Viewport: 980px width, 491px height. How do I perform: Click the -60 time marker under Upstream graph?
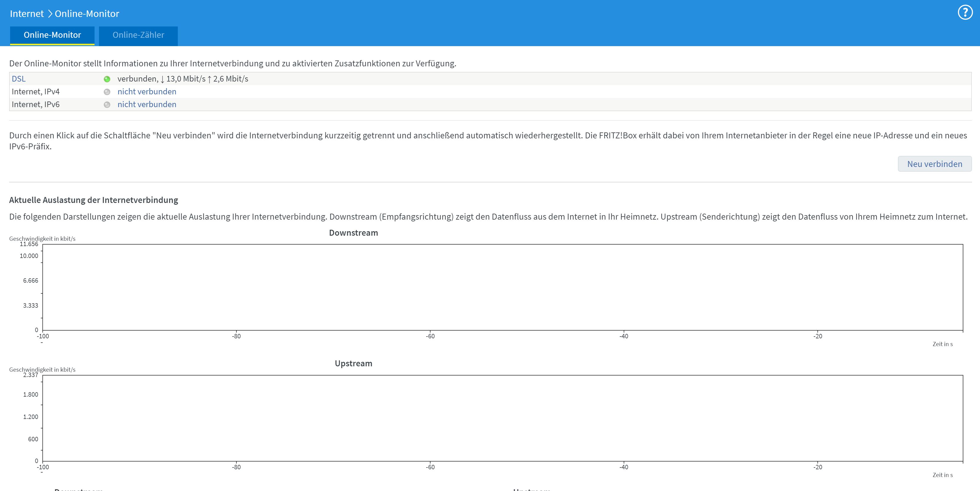point(430,467)
